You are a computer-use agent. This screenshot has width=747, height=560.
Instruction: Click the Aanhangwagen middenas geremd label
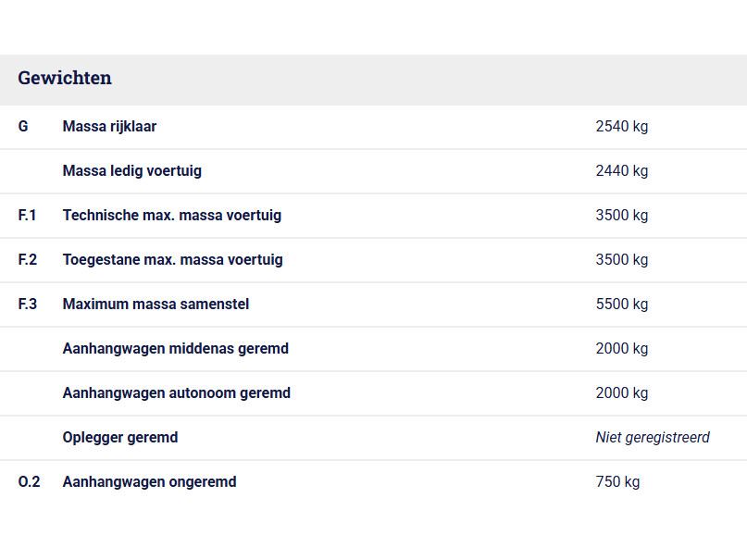[175, 349]
